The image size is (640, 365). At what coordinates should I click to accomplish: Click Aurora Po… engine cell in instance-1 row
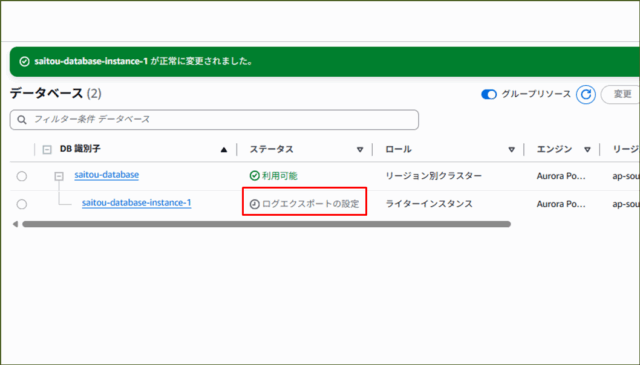[561, 204]
